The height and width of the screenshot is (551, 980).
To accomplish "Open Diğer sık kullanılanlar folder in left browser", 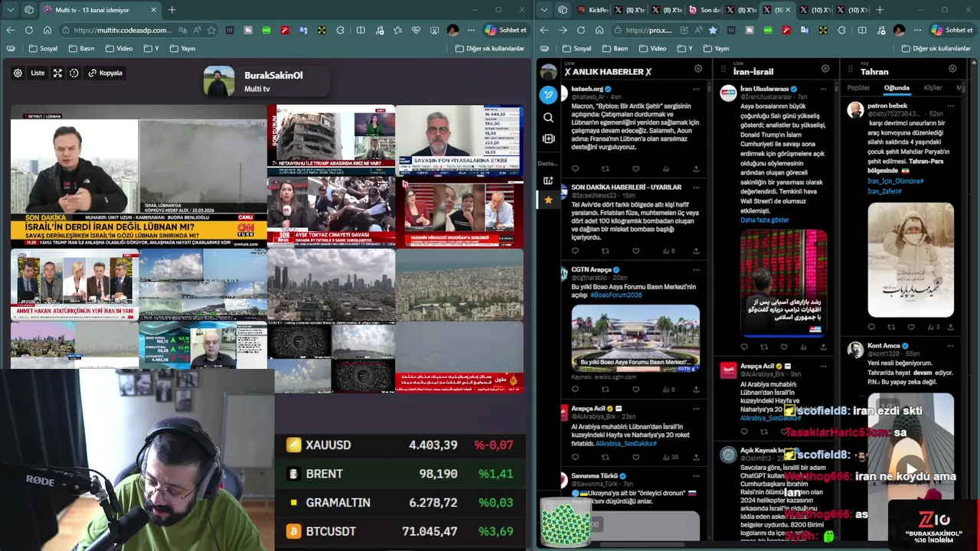I will coord(490,48).
